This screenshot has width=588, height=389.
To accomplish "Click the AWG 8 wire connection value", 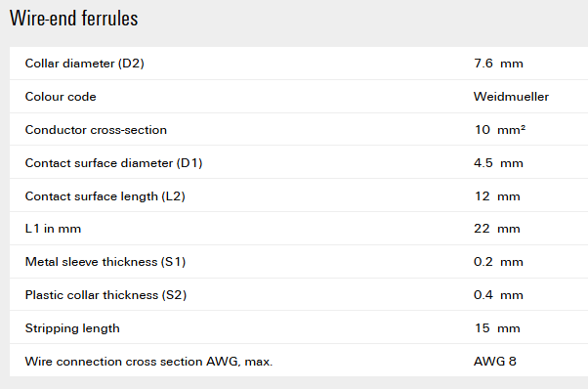I will click(x=495, y=362).
